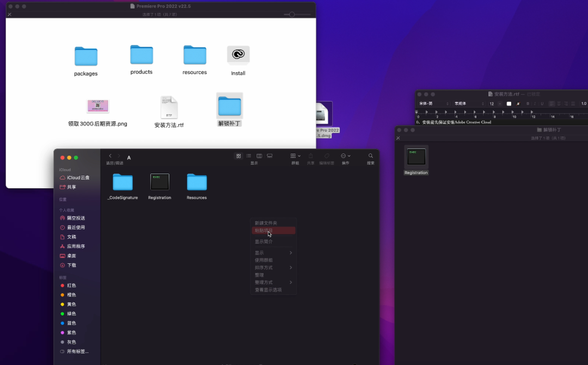Center align text in TextEdit
This screenshot has height=365, width=588.
click(559, 104)
